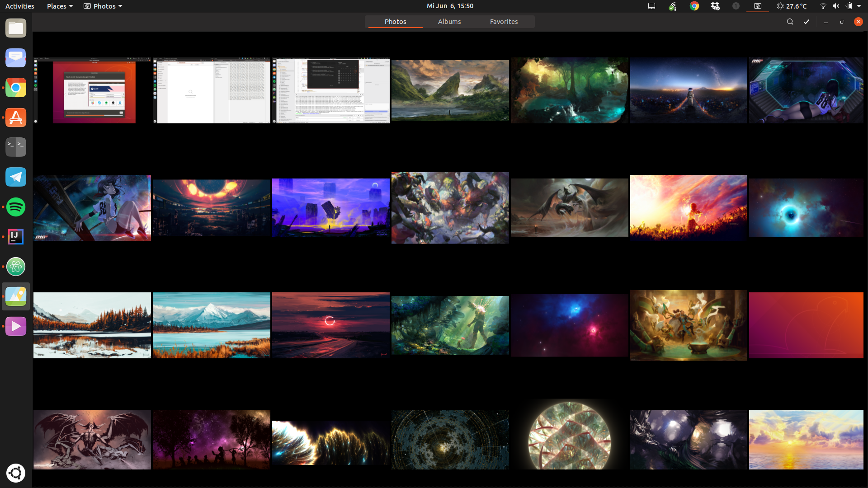Image resolution: width=868 pixels, height=488 pixels.
Task: Open Terminal from the dock
Action: click(x=16, y=147)
